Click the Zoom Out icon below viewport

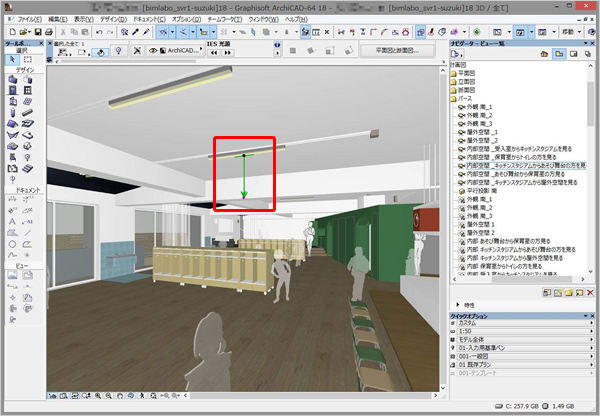pyautogui.click(x=109, y=396)
